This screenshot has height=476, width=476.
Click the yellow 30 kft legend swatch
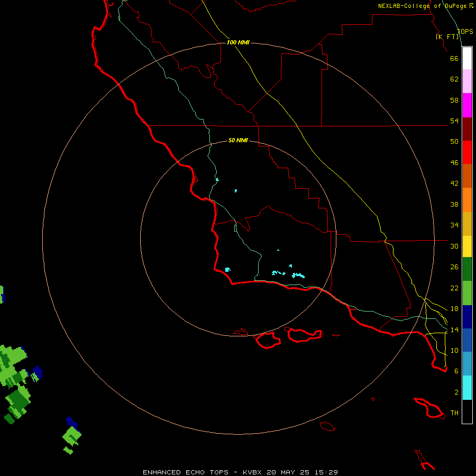coord(467,246)
